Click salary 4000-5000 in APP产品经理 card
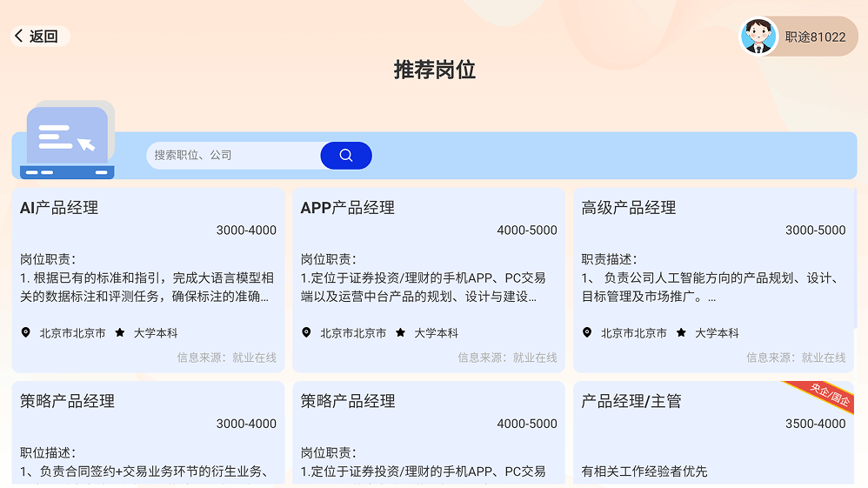The image size is (868, 488). pos(527,230)
